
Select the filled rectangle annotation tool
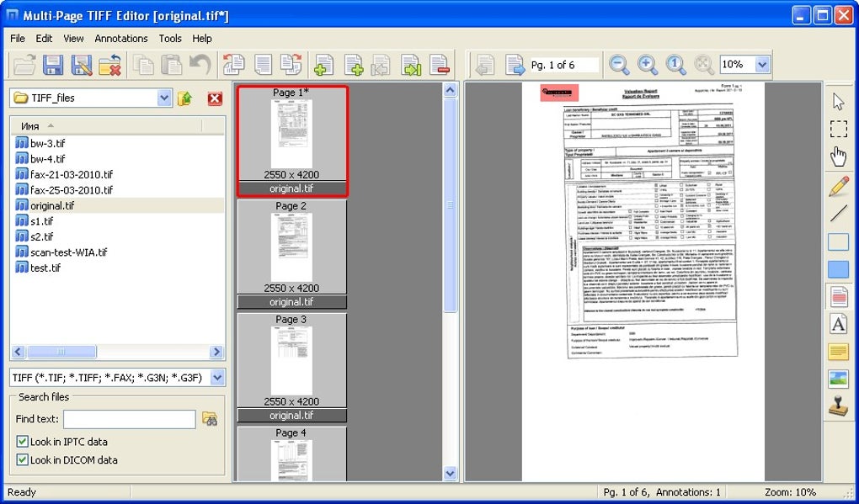(x=838, y=268)
